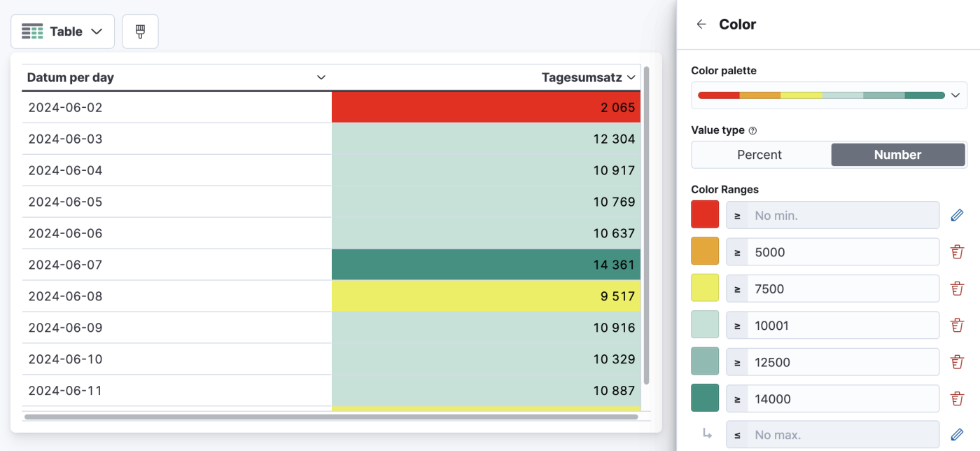Open the Tagesumsatz column chevron menu
Screen dimensions: 980x451
tap(631, 77)
